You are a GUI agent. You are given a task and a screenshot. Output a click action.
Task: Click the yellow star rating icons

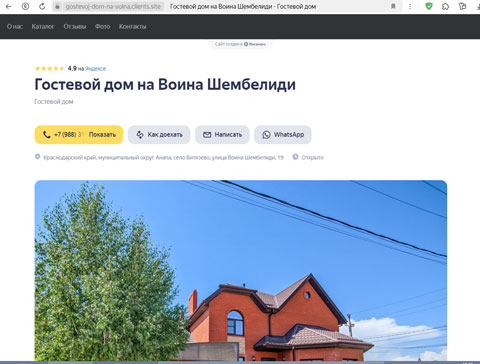49,68
